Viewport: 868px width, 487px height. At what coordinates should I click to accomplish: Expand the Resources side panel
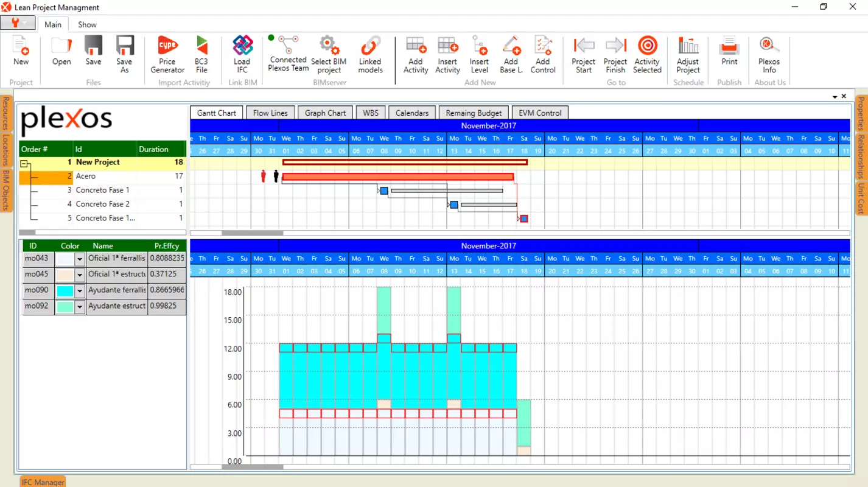5,114
